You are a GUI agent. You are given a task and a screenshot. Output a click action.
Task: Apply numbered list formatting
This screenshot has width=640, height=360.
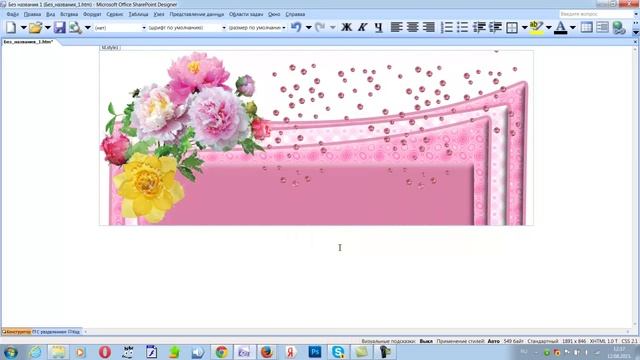coord(447,28)
